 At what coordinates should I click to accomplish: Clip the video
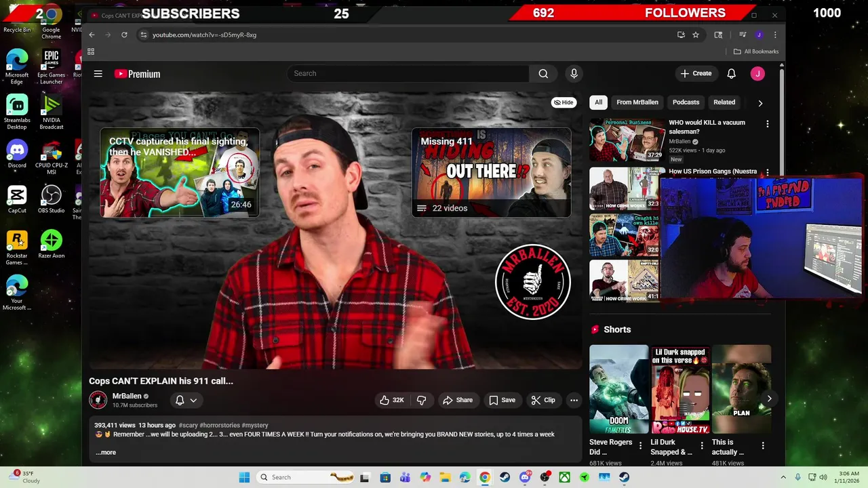543,400
